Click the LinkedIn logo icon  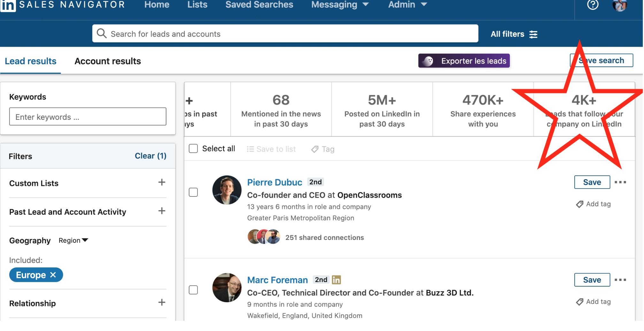[8, 5]
